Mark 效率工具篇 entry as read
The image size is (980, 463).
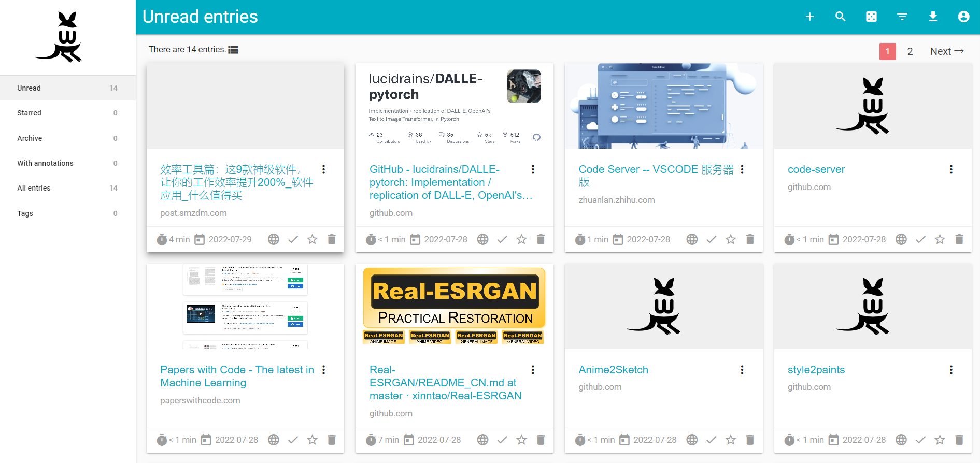(x=293, y=239)
